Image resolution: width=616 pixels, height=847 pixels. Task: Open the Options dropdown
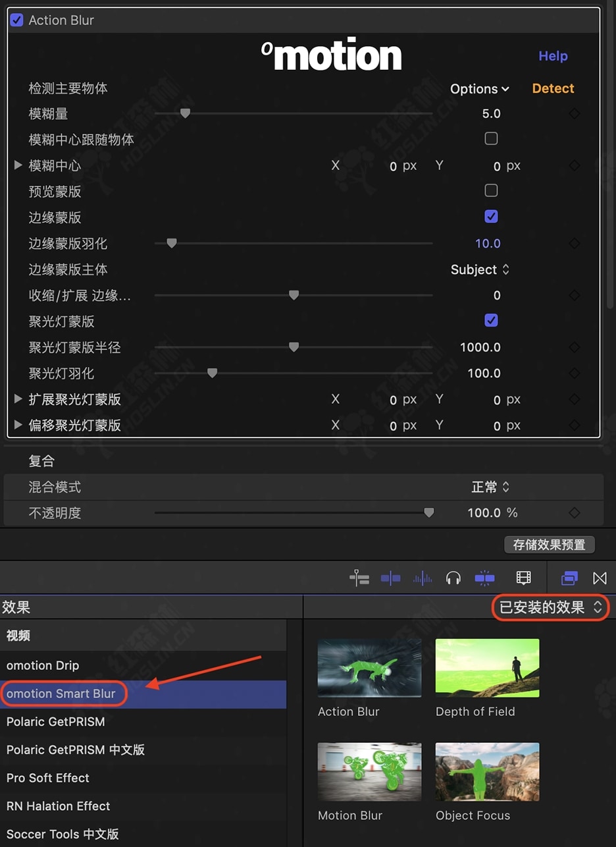[480, 89]
